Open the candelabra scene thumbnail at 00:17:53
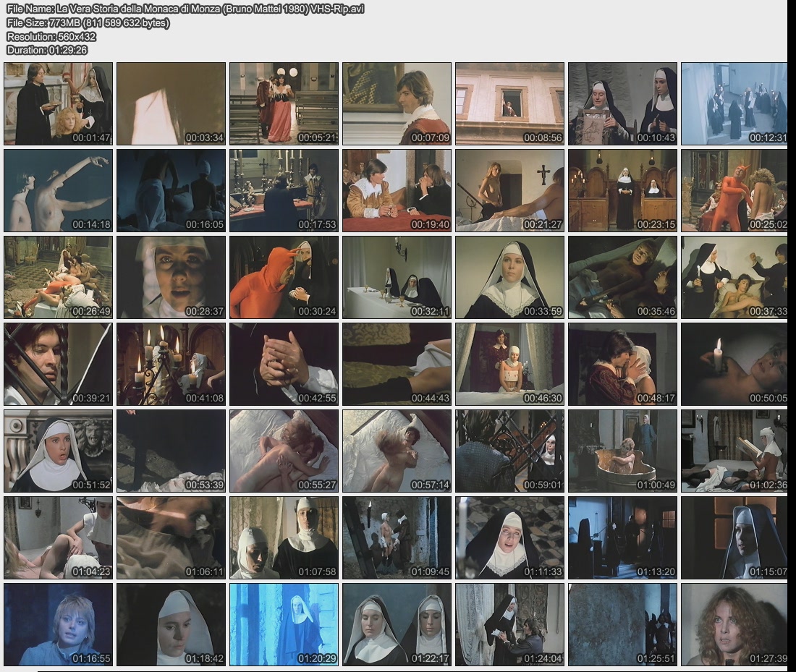 click(284, 190)
